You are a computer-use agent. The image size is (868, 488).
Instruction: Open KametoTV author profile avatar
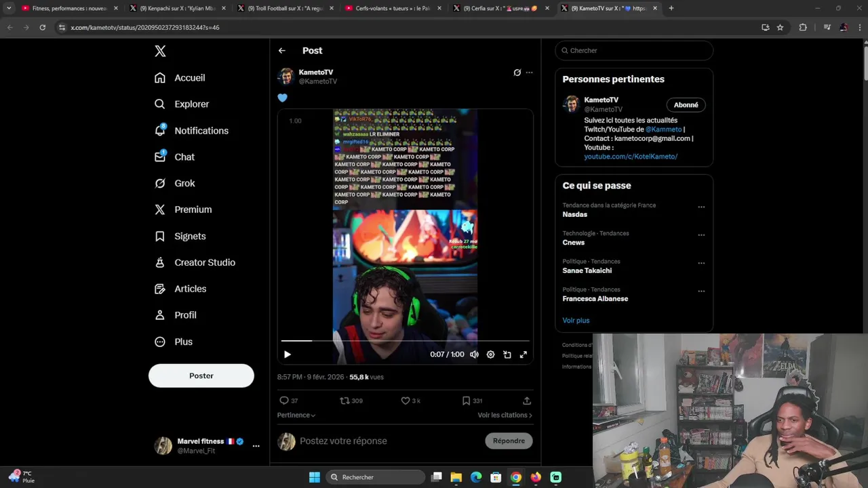285,76
